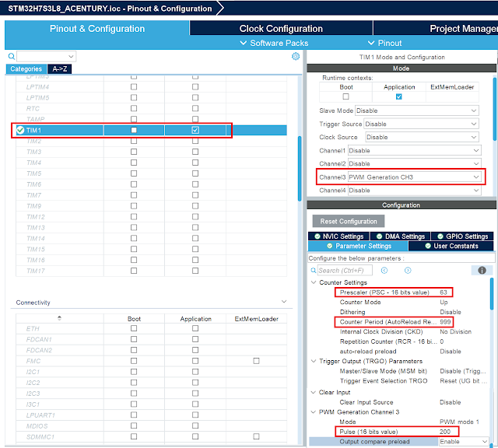Click the Pulse value 200
Screen dimensions: 498x448
click(445, 432)
